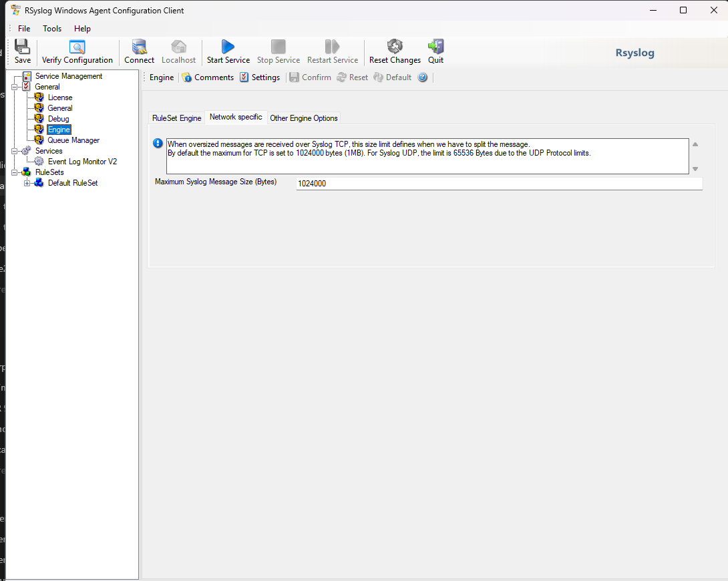Click the Connect server icon
The height and width of the screenshot is (581, 728).
(139, 46)
